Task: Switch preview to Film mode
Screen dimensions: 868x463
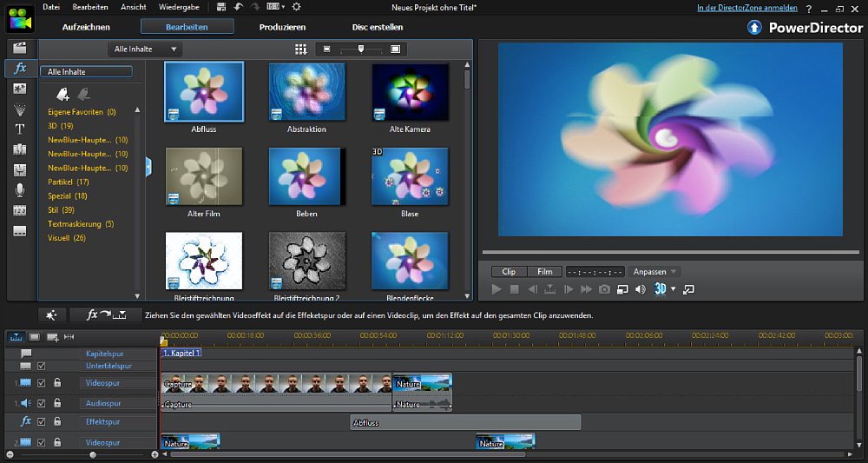Action: click(x=544, y=272)
